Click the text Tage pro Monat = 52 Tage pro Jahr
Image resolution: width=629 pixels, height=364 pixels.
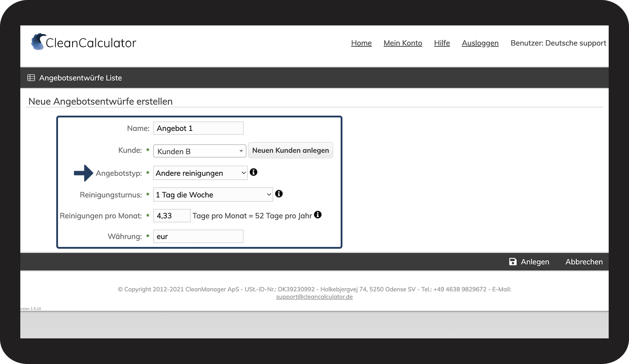[x=252, y=216]
